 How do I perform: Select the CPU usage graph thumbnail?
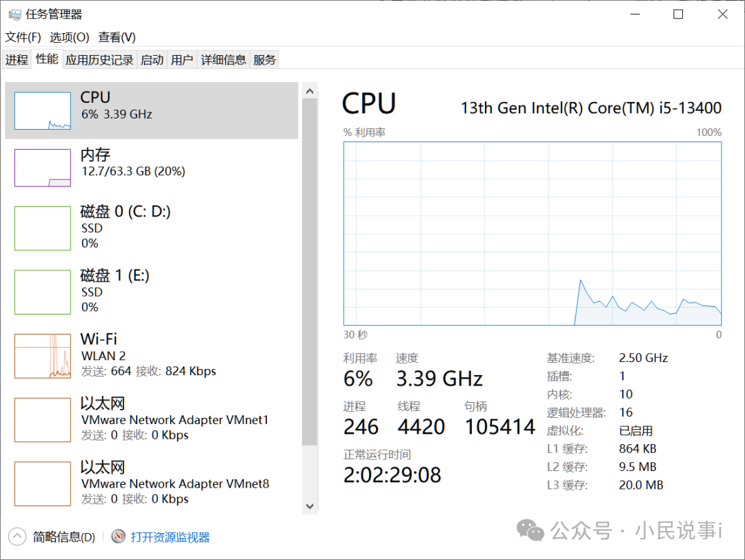tap(43, 111)
